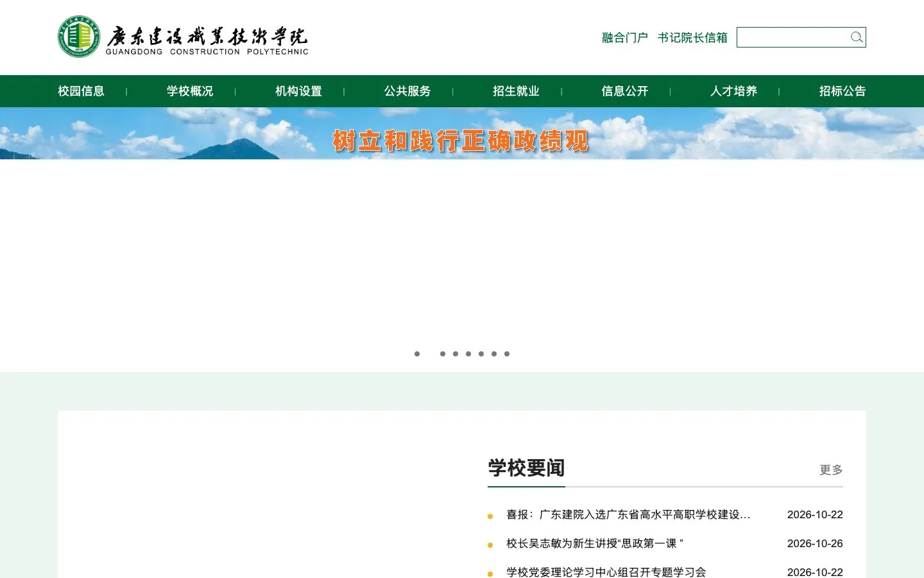This screenshot has height=578, width=924.
Task: Open the 招生就业 navigation item
Action: click(516, 91)
